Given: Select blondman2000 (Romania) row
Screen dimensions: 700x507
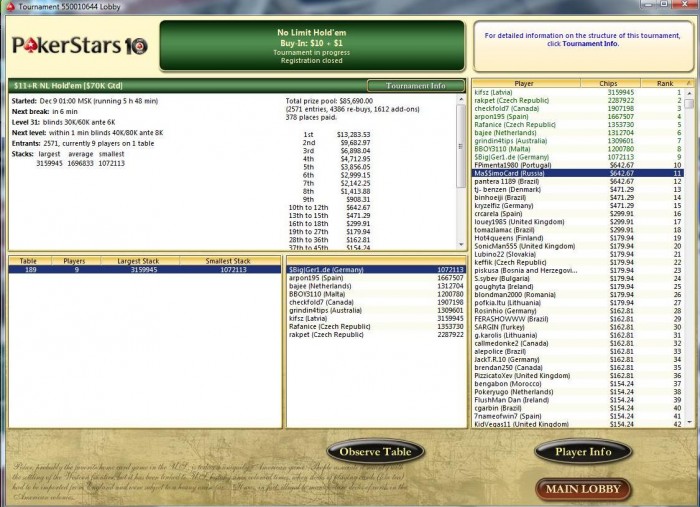Looking at the screenshot, I should [578, 295].
